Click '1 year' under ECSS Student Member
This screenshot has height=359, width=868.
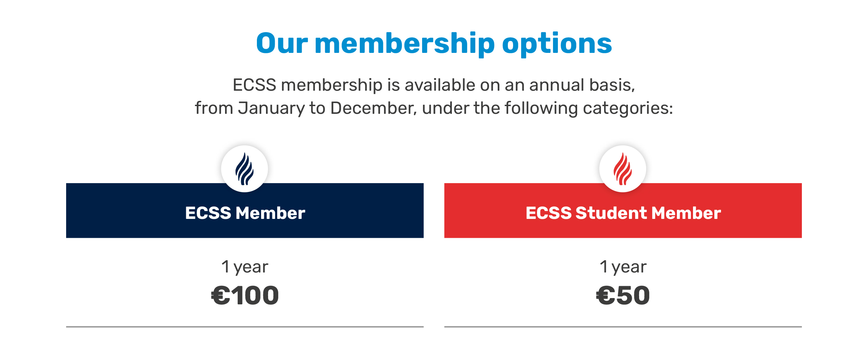tap(623, 267)
